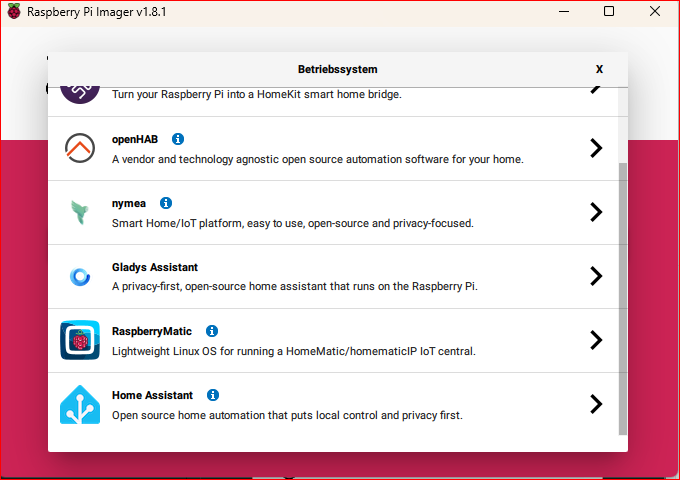Click the RaspberryMatic logo icon

(x=80, y=340)
